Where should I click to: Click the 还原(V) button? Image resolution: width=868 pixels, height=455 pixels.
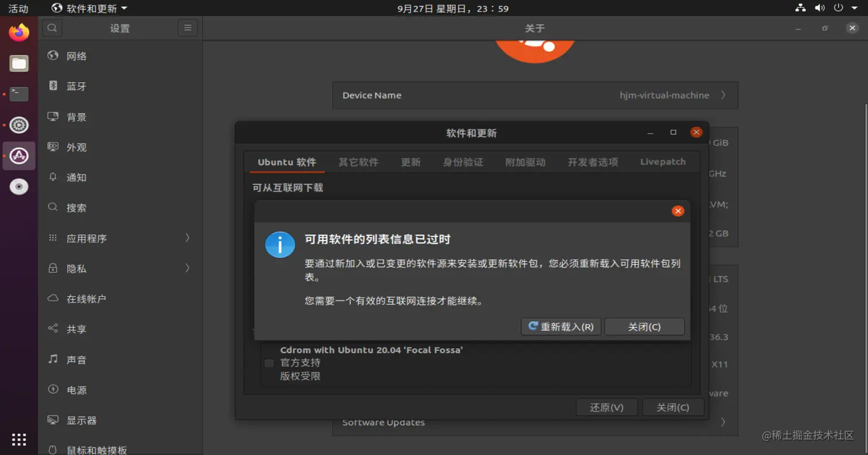[x=607, y=407]
